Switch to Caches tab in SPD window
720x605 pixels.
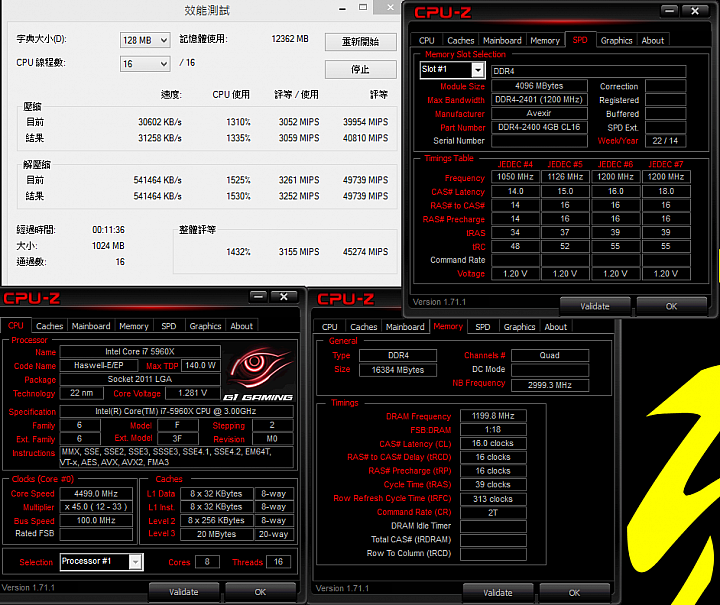[461, 40]
